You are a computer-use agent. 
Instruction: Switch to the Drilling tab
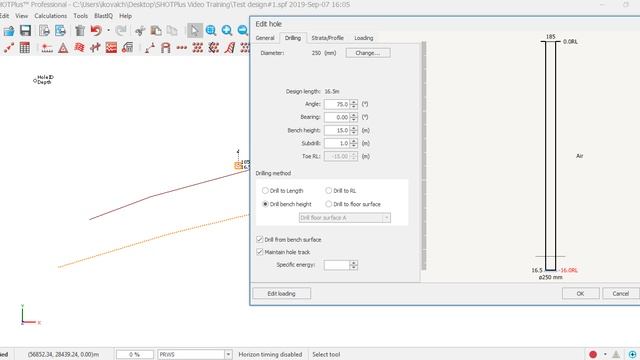(x=293, y=38)
